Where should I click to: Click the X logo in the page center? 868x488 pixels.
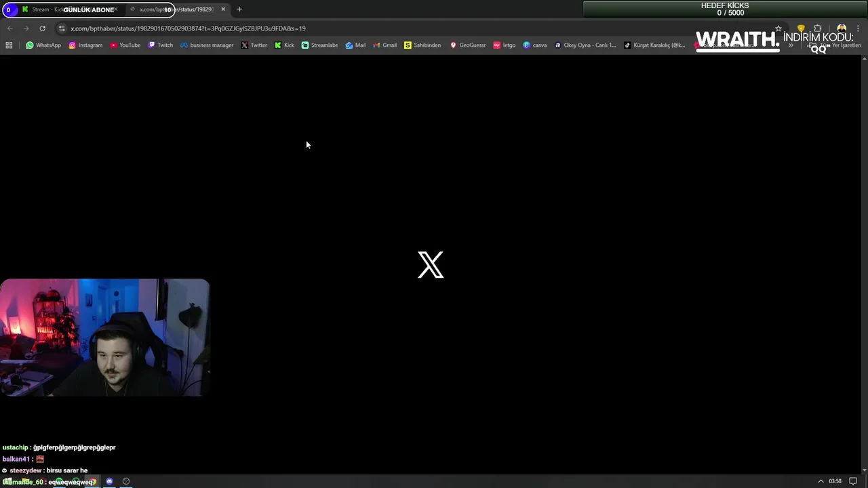(x=431, y=264)
